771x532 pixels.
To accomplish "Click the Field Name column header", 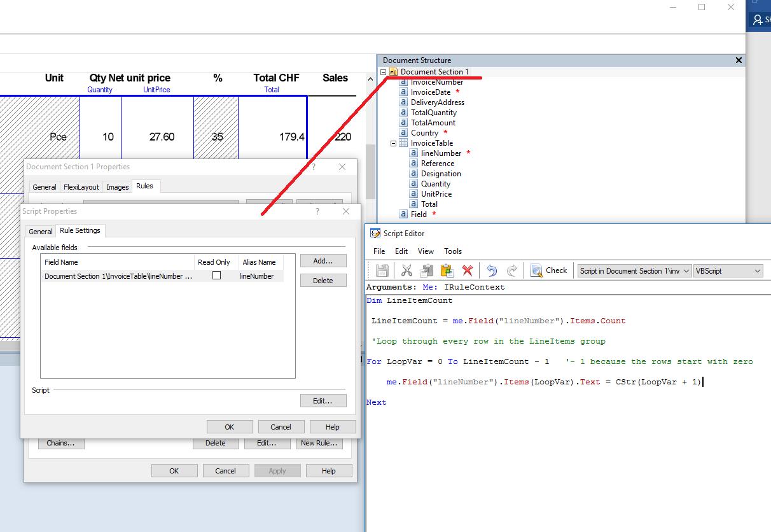I will click(x=118, y=262).
